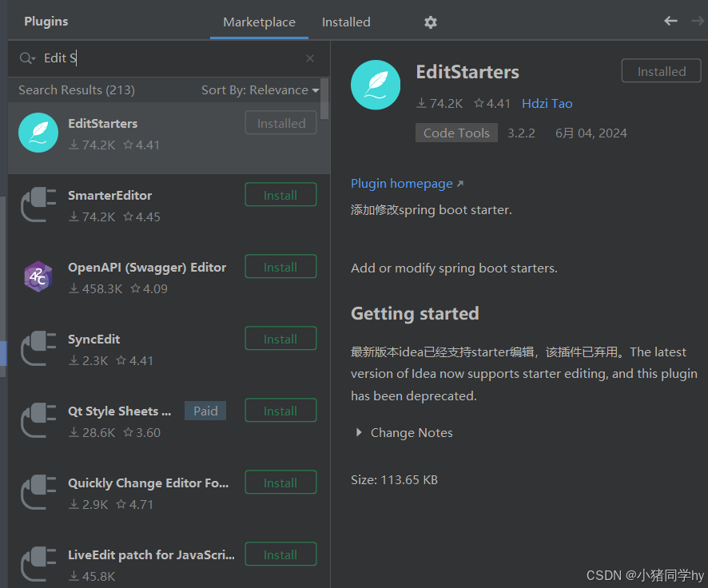Install the OpenAPI (Swagger) Editor plugin
The height and width of the screenshot is (588, 708).
point(280,267)
